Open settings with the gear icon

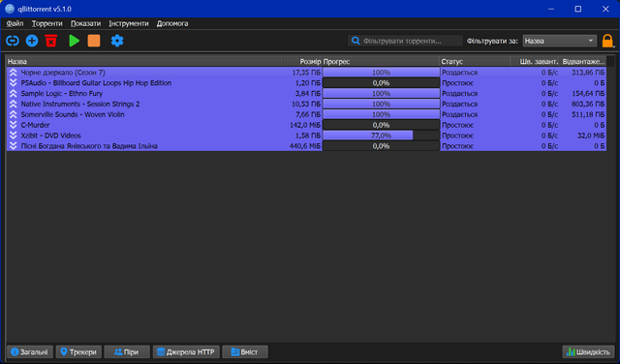coord(117,41)
